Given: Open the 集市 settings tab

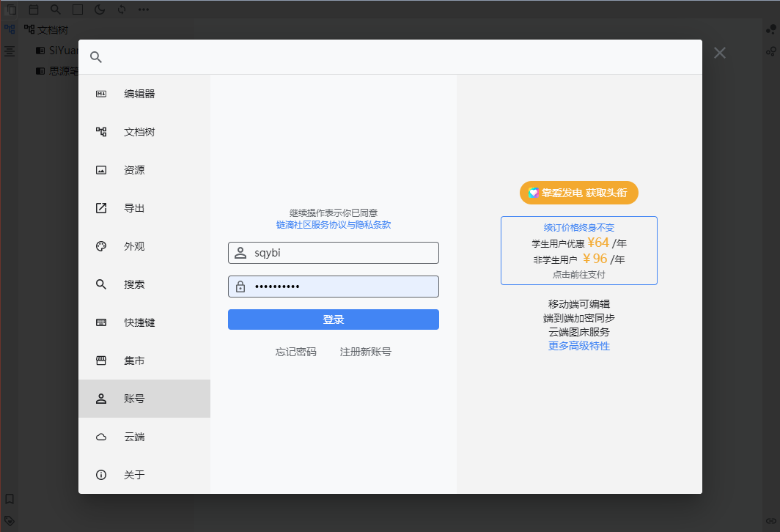Looking at the screenshot, I should coord(144,361).
